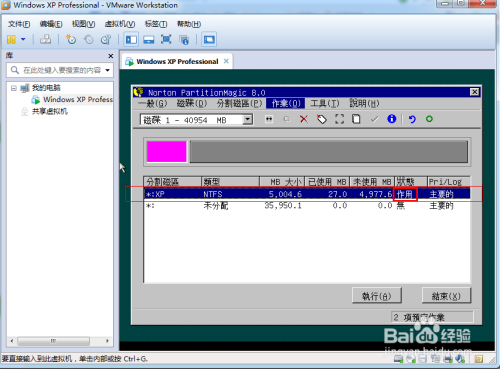
Task: Click the revert to snapshot icon
Action: (x=89, y=39)
